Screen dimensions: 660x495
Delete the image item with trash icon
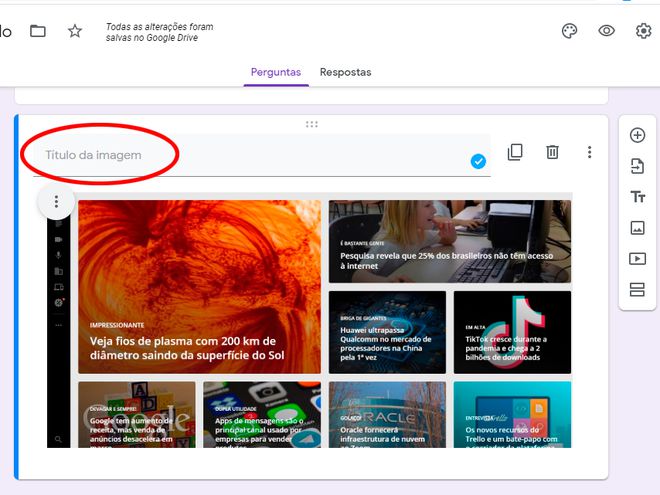[x=552, y=152]
